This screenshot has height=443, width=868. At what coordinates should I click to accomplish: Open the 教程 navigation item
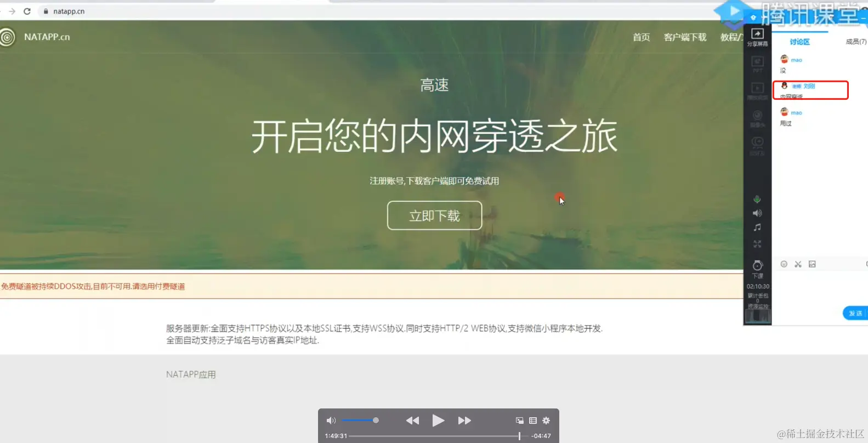[731, 37]
